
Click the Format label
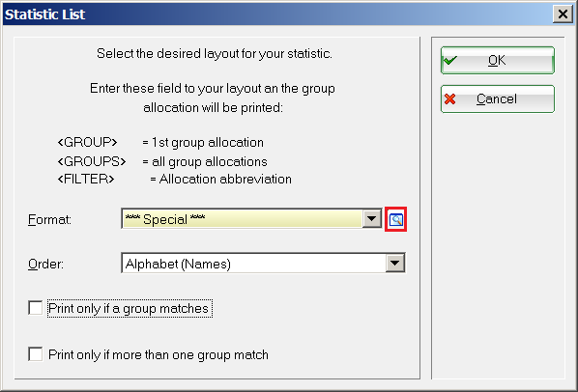[x=49, y=220]
